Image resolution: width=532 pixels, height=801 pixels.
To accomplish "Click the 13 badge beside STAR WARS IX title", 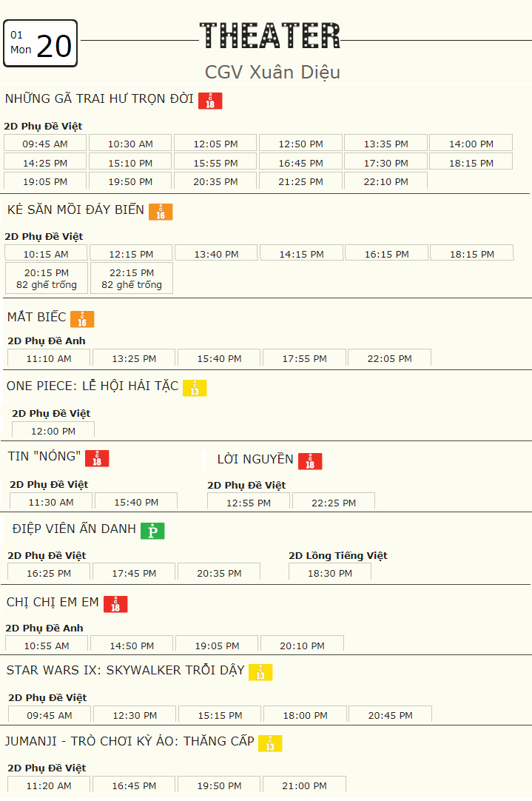I will point(260,672).
